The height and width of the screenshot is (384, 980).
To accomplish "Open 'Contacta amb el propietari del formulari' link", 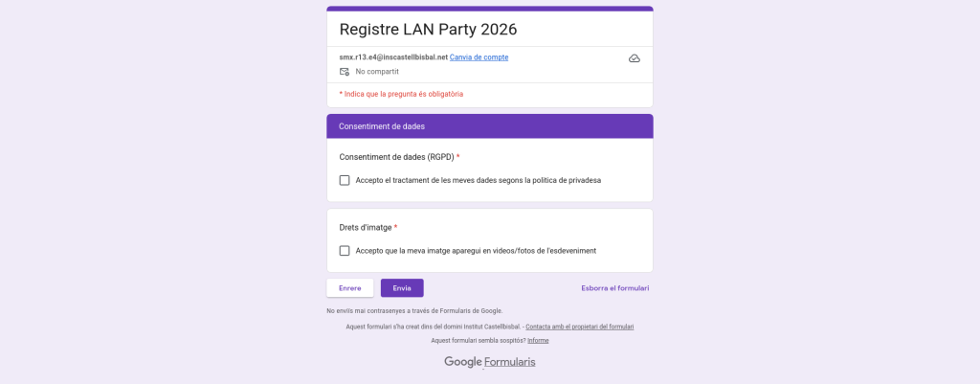I will (x=579, y=327).
